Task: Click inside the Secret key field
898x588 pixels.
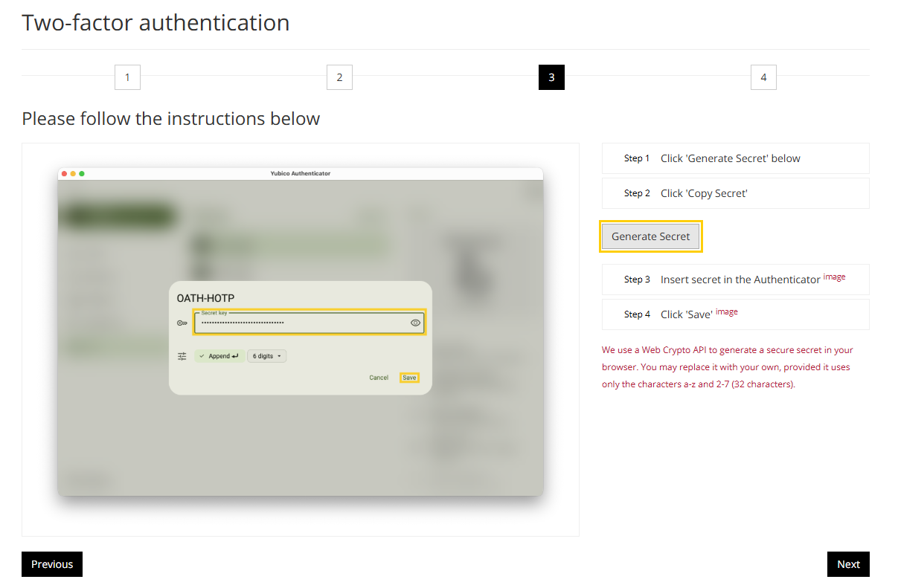Action: pyautogui.click(x=301, y=323)
